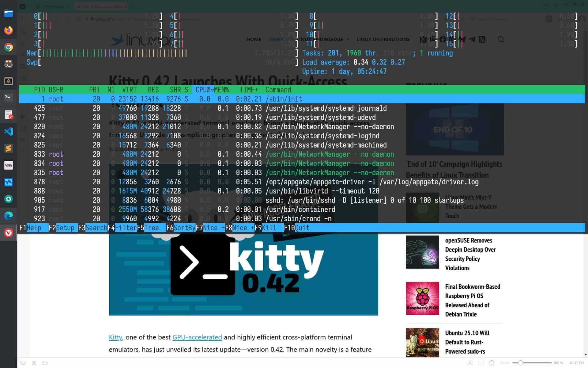588x368 pixels.
Task: Open Visual Studio Code from the dock
Action: pos(8,131)
